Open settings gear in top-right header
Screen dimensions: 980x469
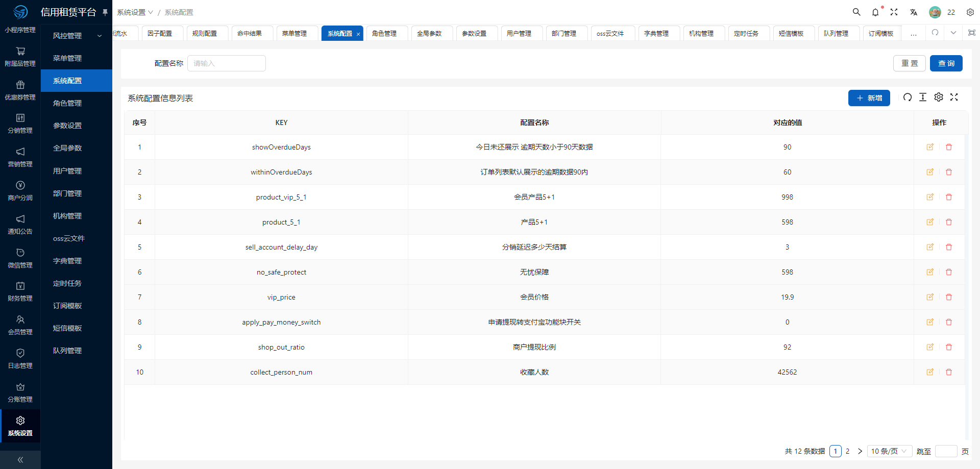click(970, 12)
